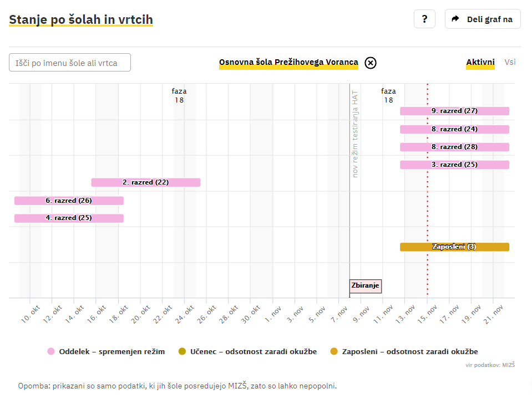Click the share arrow icon

[455, 19]
